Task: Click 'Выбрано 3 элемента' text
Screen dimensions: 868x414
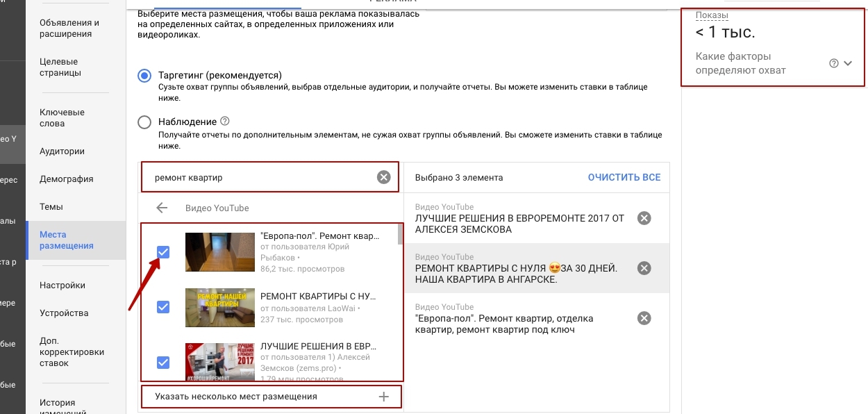Action: click(x=459, y=177)
